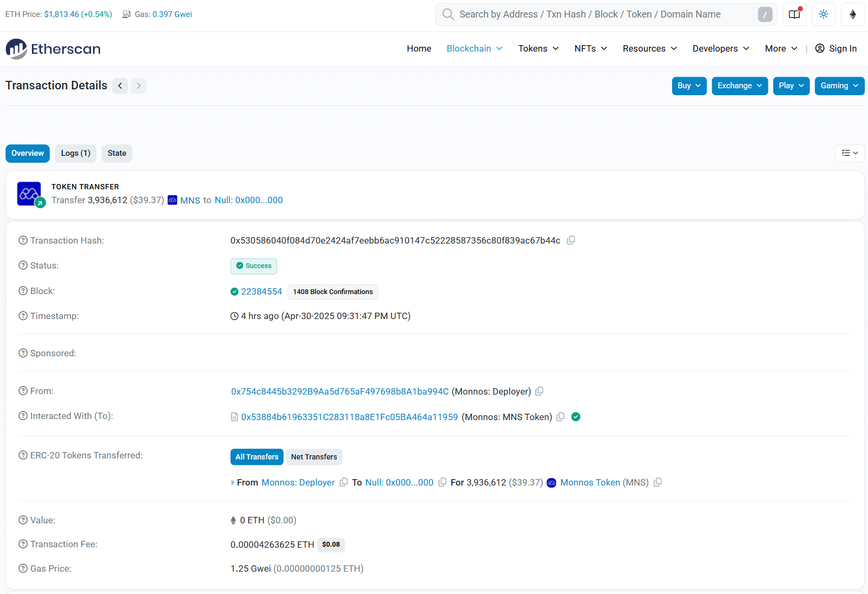The width and height of the screenshot is (868, 594).
Task: Click Gas Price help question icon
Action: pos(23,568)
